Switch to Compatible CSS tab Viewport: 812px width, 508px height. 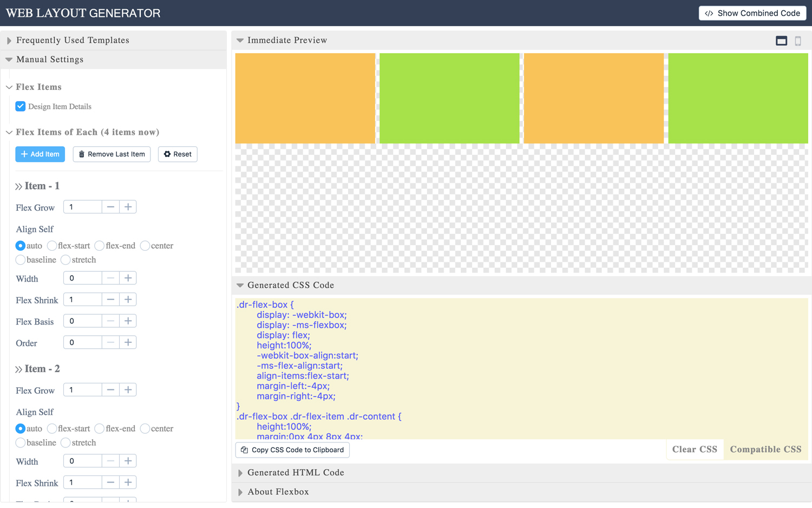pos(765,450)
